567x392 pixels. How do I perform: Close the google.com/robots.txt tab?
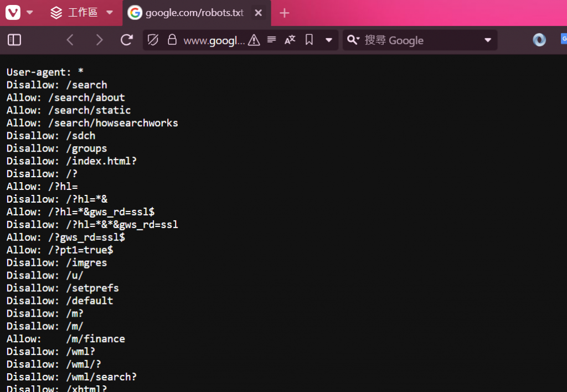coord(258,13)
